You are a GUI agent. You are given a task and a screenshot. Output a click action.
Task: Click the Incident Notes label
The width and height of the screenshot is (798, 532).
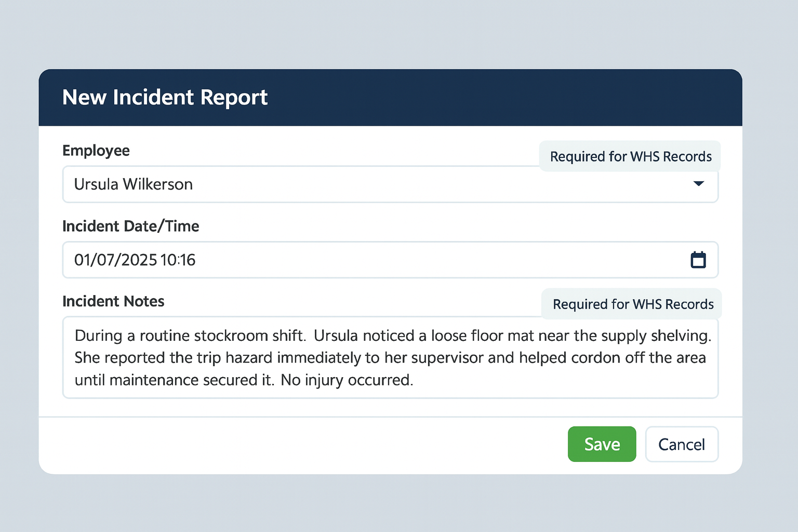pyautogui.click(x=113, y=301)
